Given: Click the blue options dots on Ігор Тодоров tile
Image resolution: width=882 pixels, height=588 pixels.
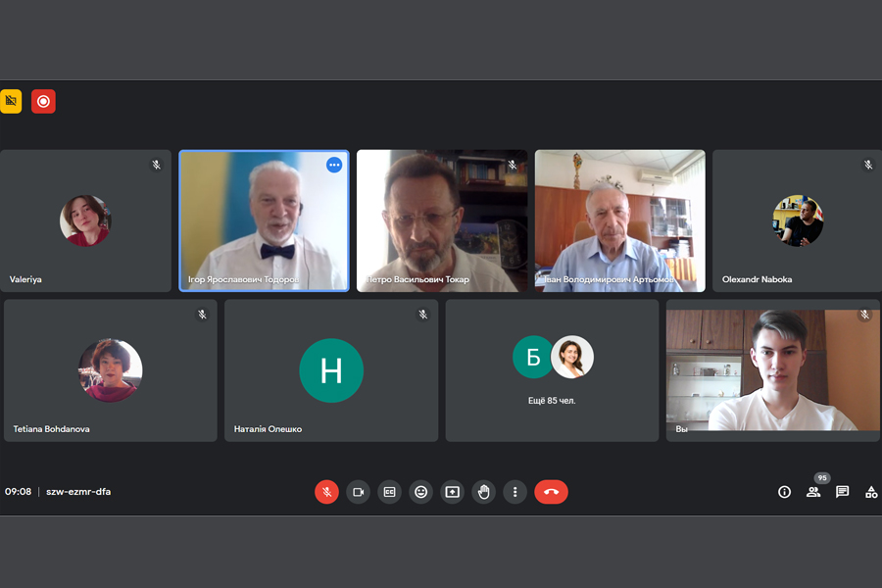Looking at the screenshot, I should (334, 165).
